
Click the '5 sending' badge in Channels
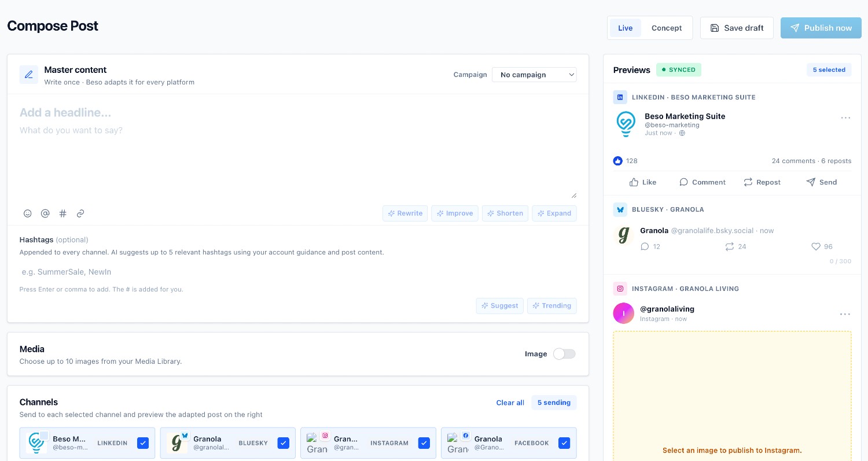pyautogui.click(x=554, y=403)
